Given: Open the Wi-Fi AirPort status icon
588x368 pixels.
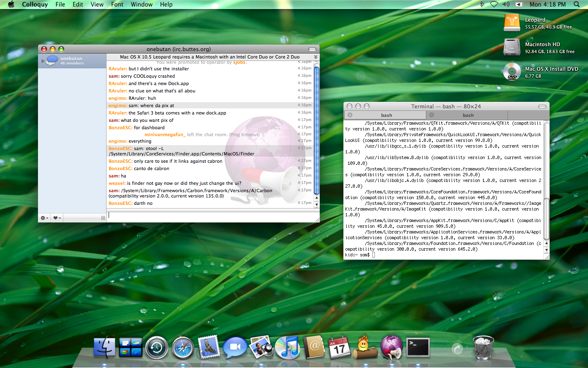Looking at the screenshot, I should click(494, 4).
